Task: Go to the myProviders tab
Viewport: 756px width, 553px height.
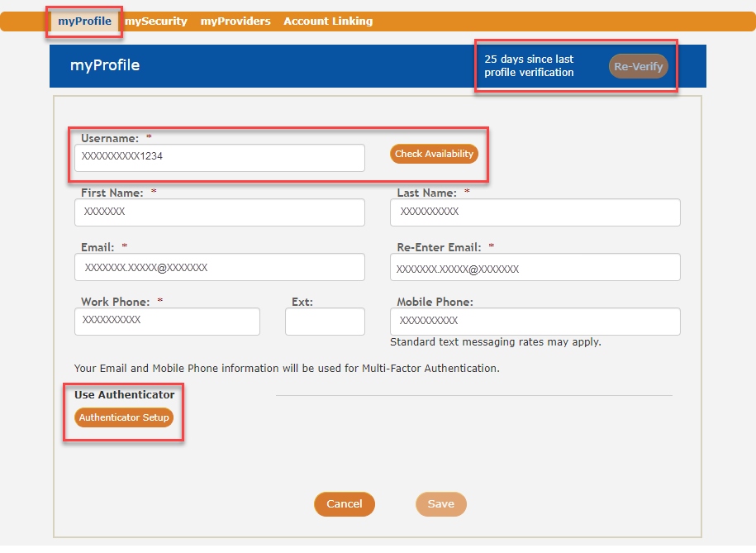Action: 235,21
